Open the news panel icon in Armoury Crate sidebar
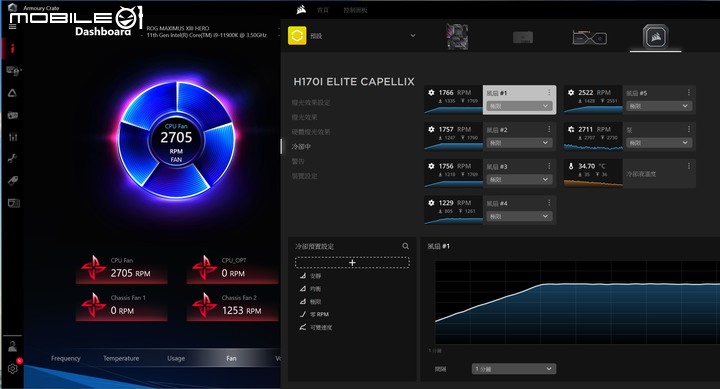 (x=13, y=203)
